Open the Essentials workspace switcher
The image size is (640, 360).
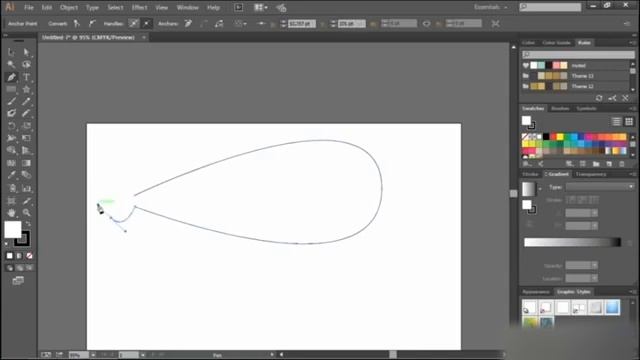(x=491, y=7)
